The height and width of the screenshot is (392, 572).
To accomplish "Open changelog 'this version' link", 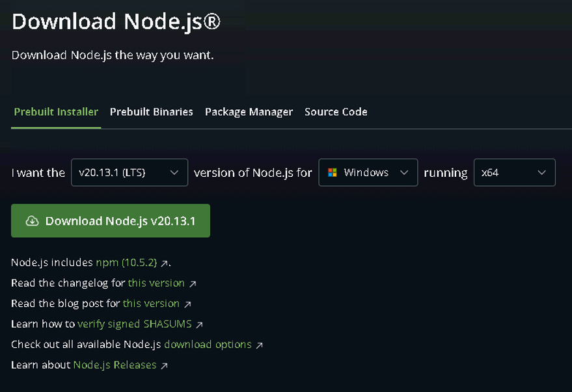I will [156, 283].
